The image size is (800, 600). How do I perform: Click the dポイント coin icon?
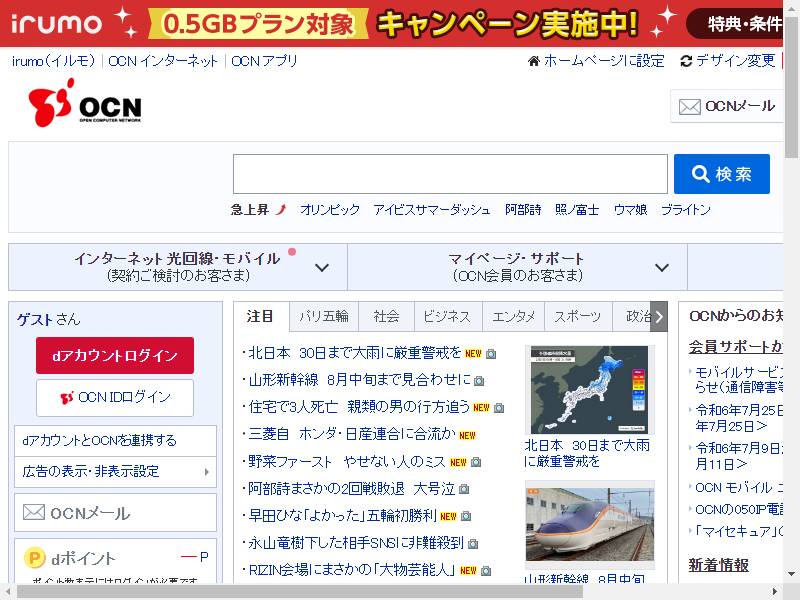click(35, 558)
